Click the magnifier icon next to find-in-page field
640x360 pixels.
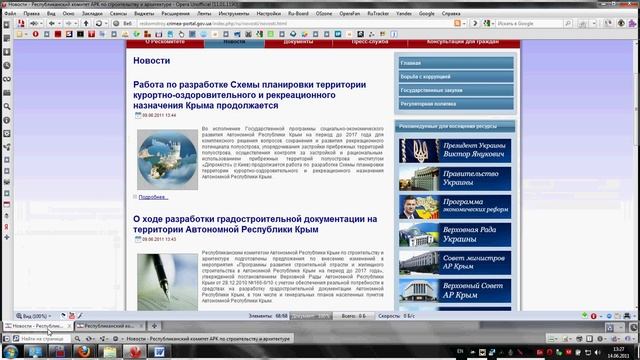[77, 339]
